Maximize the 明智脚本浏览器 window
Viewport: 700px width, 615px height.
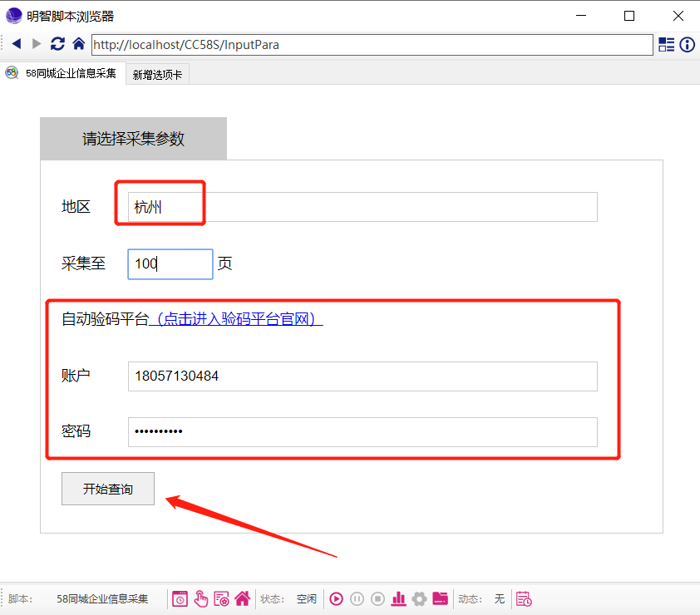[x=629, y=16]
